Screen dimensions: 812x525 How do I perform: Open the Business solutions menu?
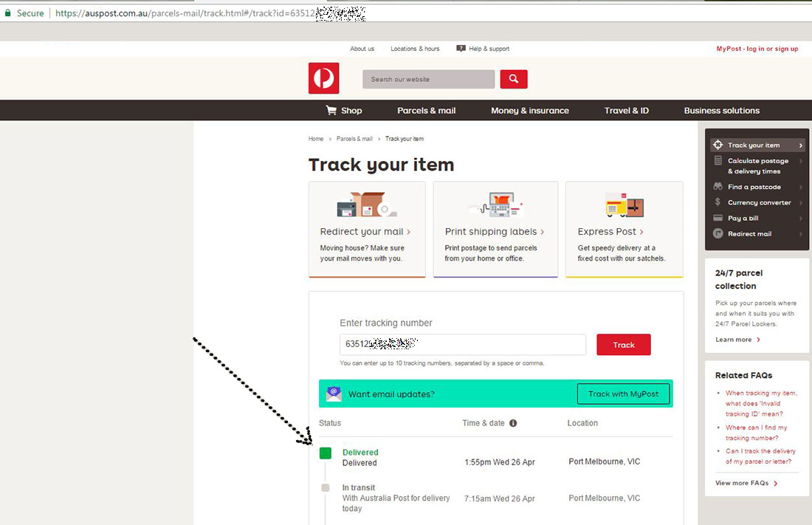coord(722,110)
